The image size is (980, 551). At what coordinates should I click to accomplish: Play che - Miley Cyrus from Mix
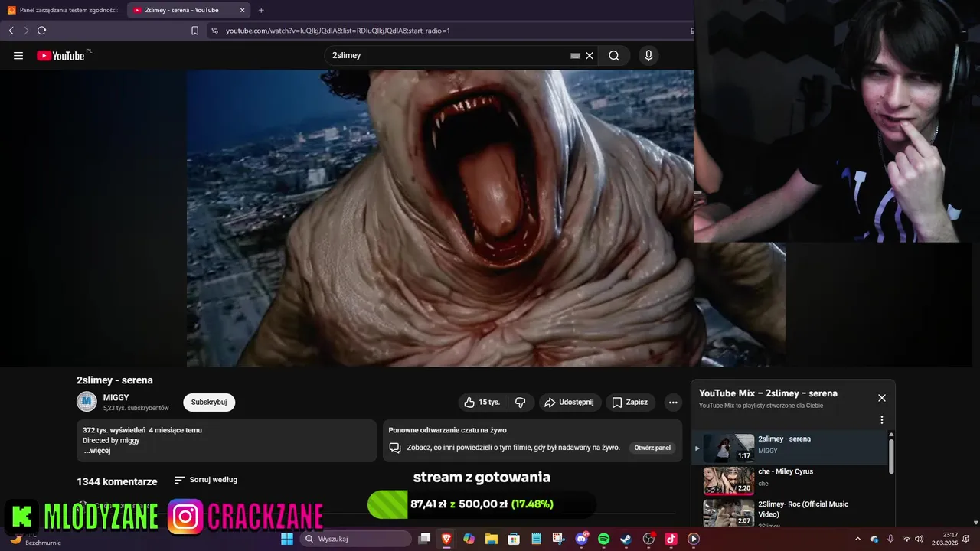point(791,481)
